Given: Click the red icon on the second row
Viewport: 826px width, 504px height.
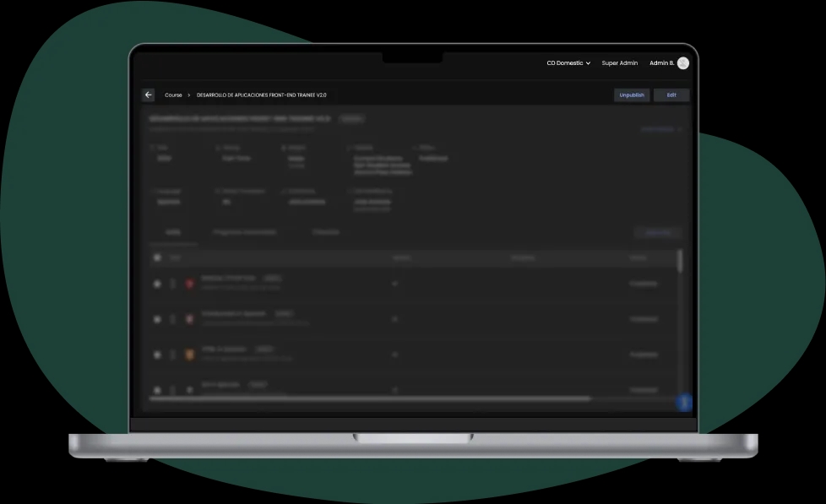Looking at the screenshot, I should (188, 319).
